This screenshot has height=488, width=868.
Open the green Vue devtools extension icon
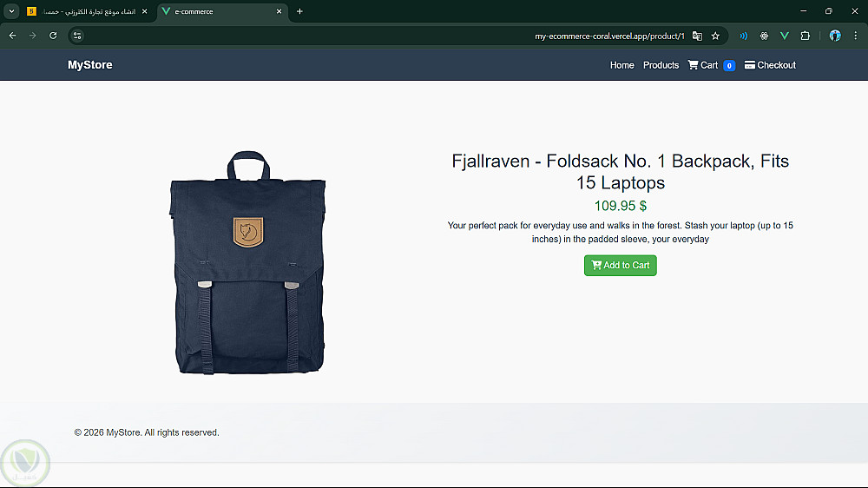(x=785, y=36)
